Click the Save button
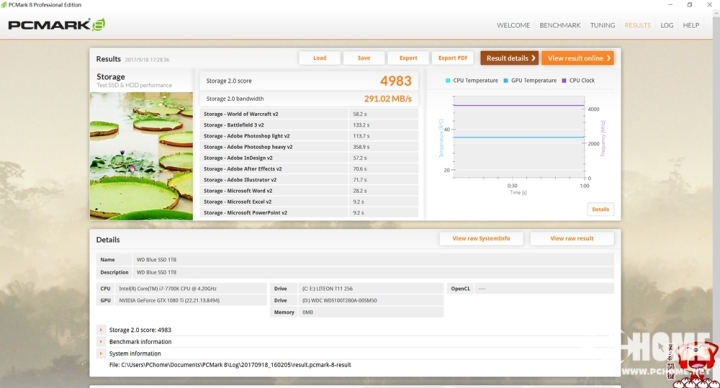The width and height of the screenshot is (720, 388). point(364,58)
